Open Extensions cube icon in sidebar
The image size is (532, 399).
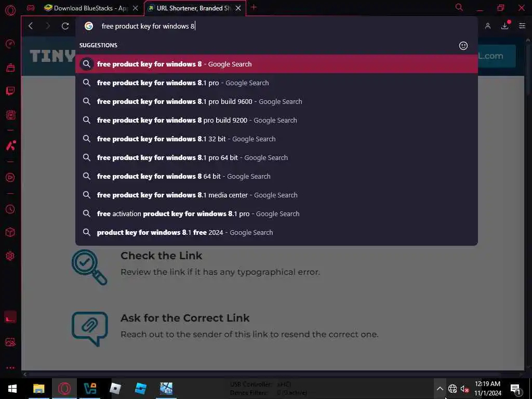[x=10, y=232]
